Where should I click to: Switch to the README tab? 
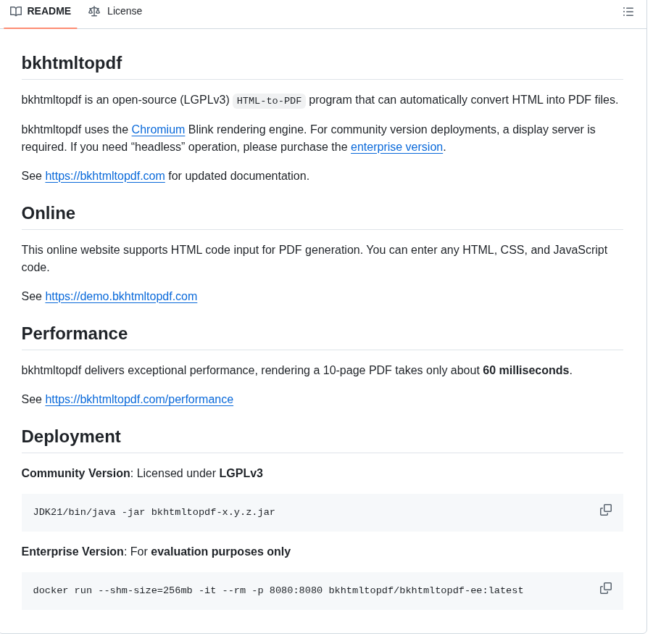48,11
